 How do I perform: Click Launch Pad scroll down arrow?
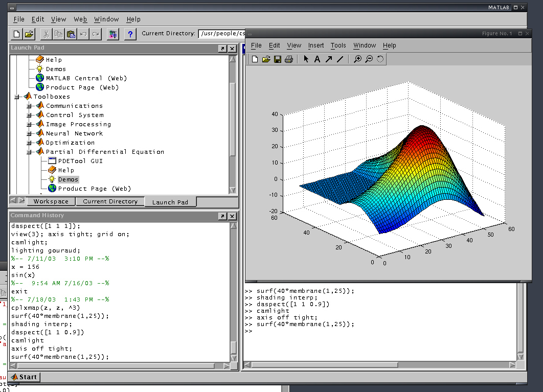click(x=232, y=190)
